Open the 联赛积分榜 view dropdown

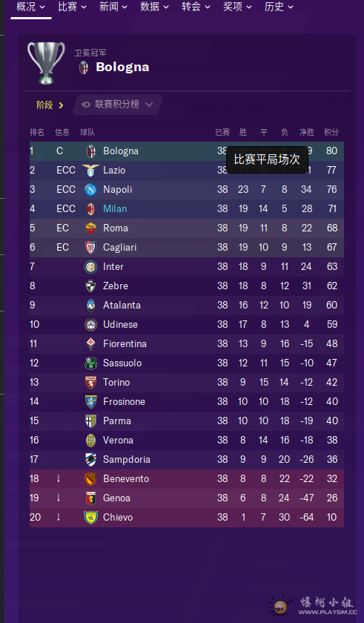(x=117, y=105)
